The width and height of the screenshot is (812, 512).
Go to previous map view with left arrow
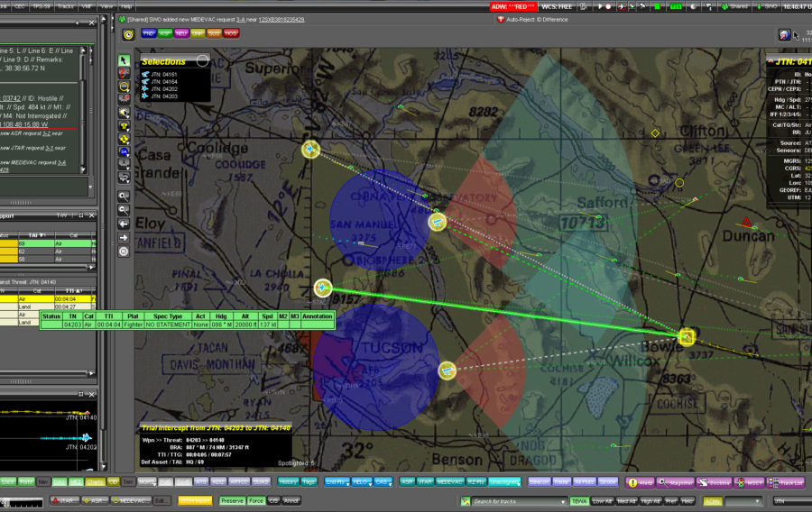[124, 224]
